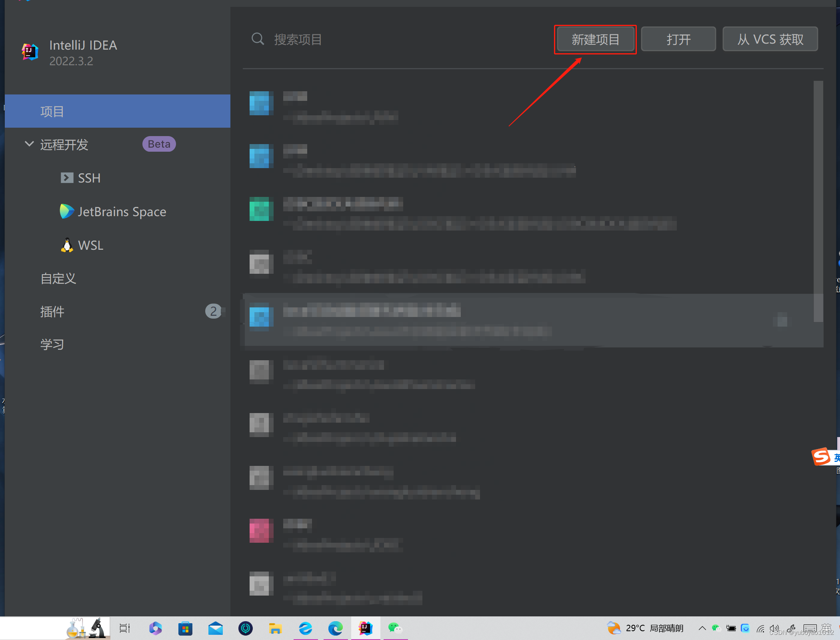
Task: Open the SSH remote option
Action: click(x=89, y=178)
